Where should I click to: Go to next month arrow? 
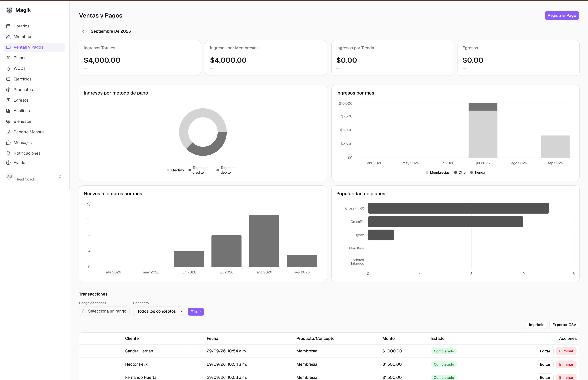(139, 31)
